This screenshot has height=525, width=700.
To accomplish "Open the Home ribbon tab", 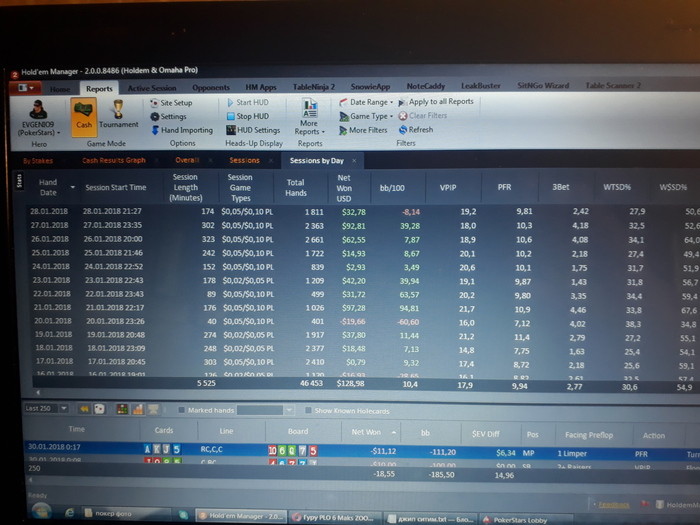I will pyautogui.click(x=60, y=89).
